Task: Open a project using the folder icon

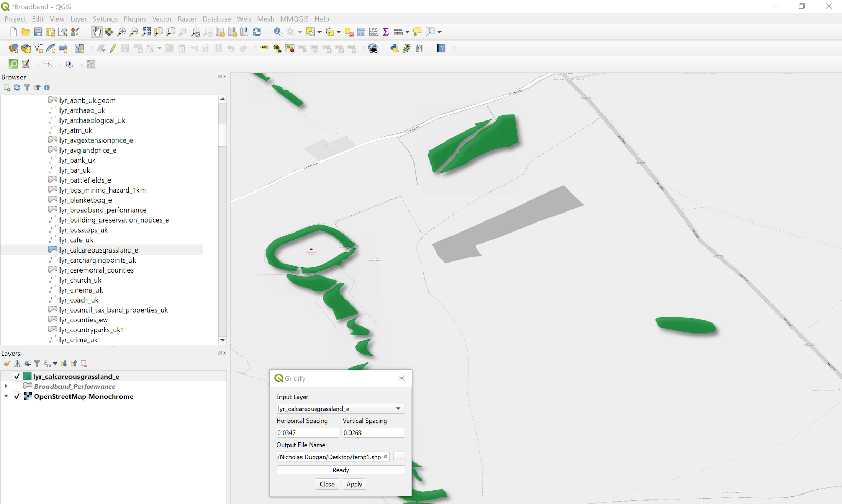Action: click(25, 32)
